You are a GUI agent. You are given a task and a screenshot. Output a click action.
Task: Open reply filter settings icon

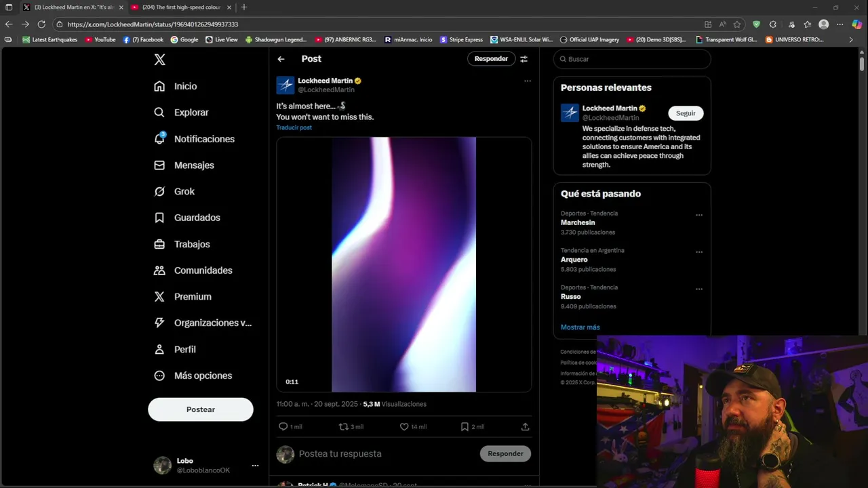[x=524, y=59]
